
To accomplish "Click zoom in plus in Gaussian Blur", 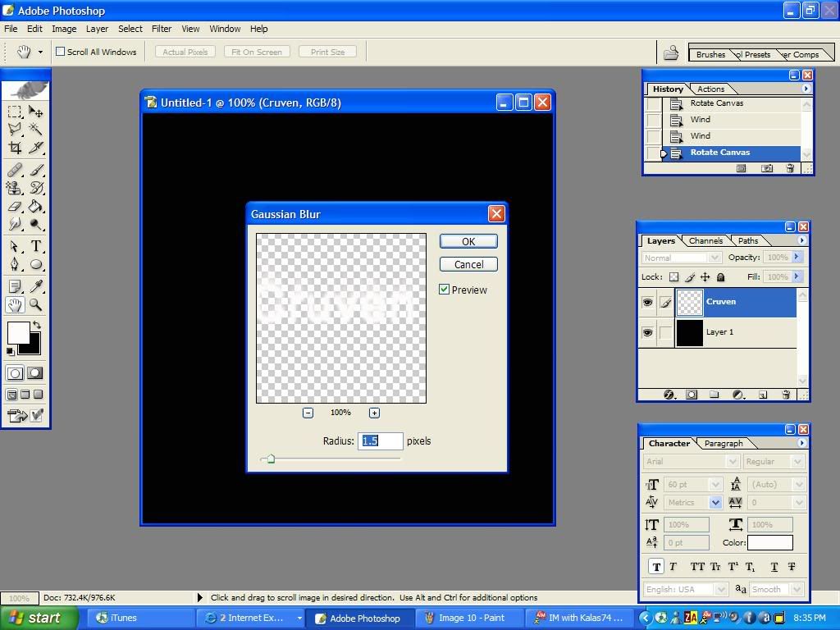I will pos(374,413).
